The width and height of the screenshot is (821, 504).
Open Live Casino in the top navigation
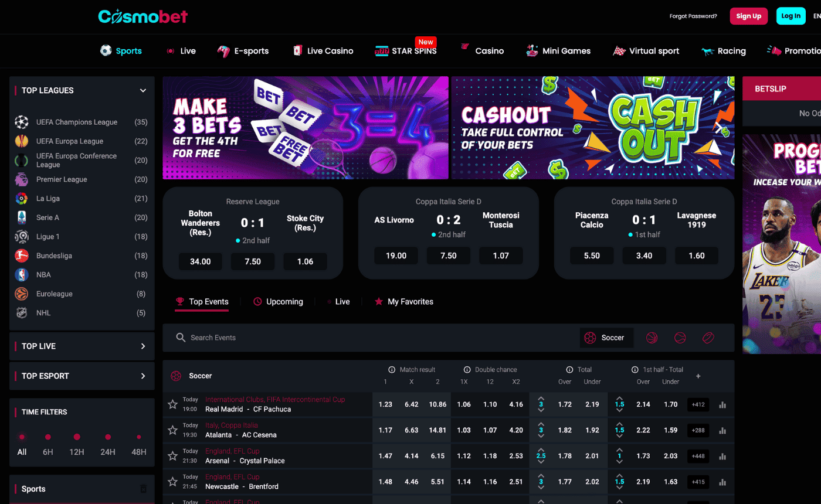323,51
